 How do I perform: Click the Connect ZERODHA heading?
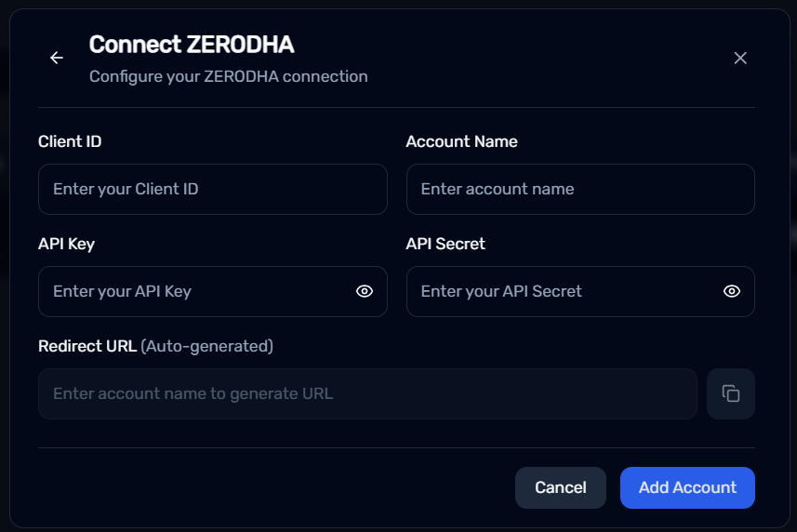[192, 45]
